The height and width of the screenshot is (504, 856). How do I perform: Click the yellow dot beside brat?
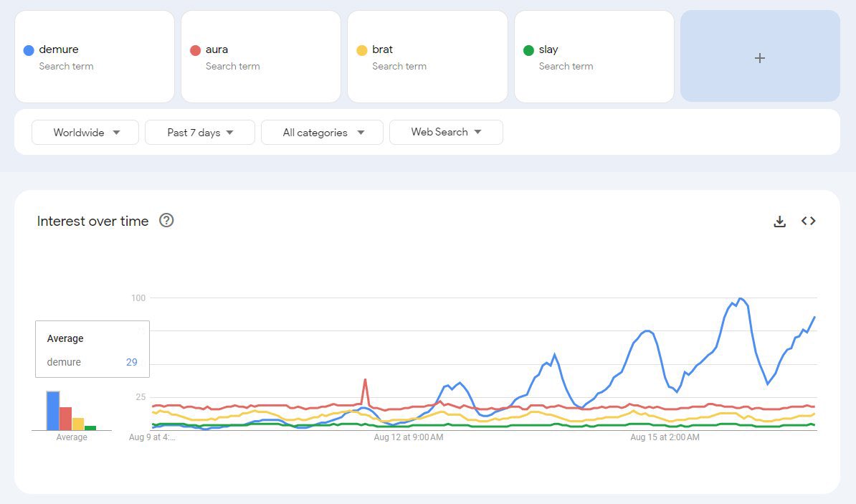click(x=362, y=50)
